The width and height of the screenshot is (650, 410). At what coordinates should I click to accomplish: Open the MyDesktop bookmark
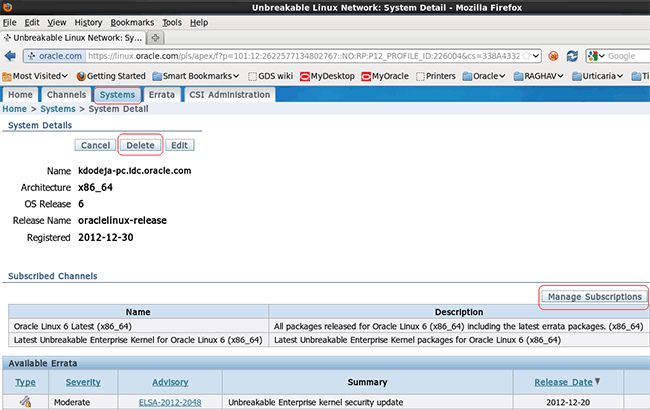[327, 76]
